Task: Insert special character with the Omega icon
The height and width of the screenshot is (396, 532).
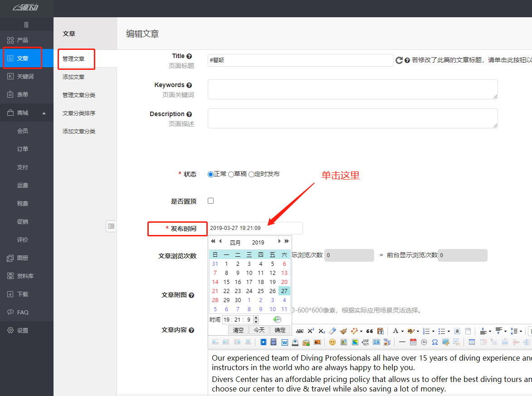Action: [434, 342]
